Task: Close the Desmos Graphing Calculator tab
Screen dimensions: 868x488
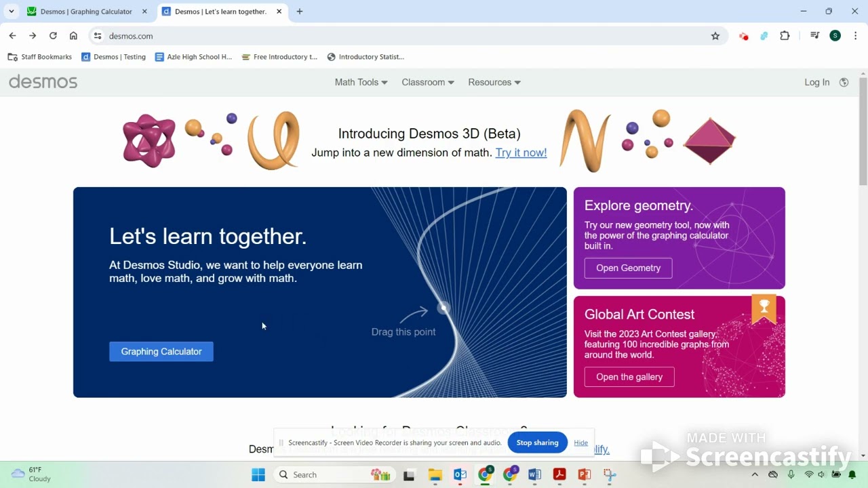Action: 144,12
